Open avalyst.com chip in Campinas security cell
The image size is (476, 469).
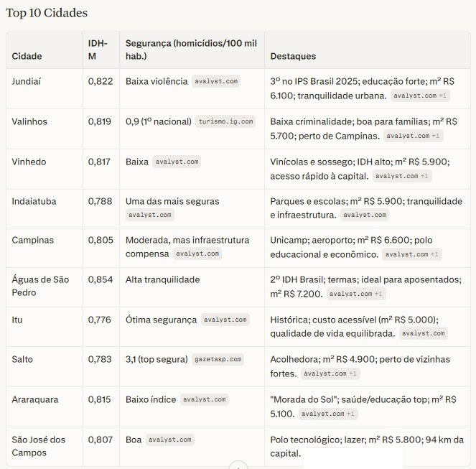198,254
